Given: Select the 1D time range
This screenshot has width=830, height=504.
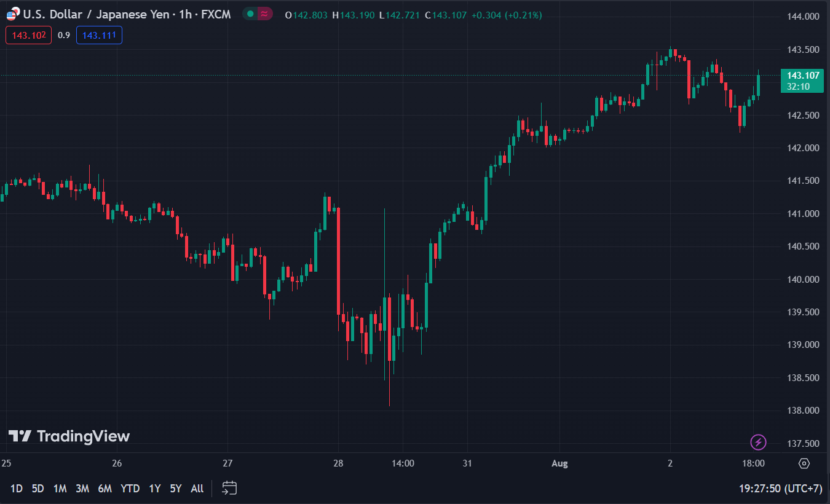Looking at the screenshot, I should click(17, 489).
